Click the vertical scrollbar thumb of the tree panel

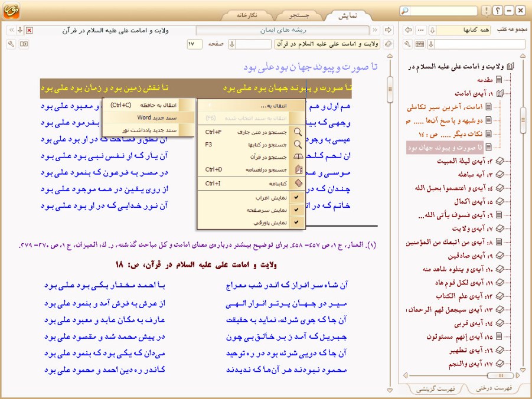point(523,120)
